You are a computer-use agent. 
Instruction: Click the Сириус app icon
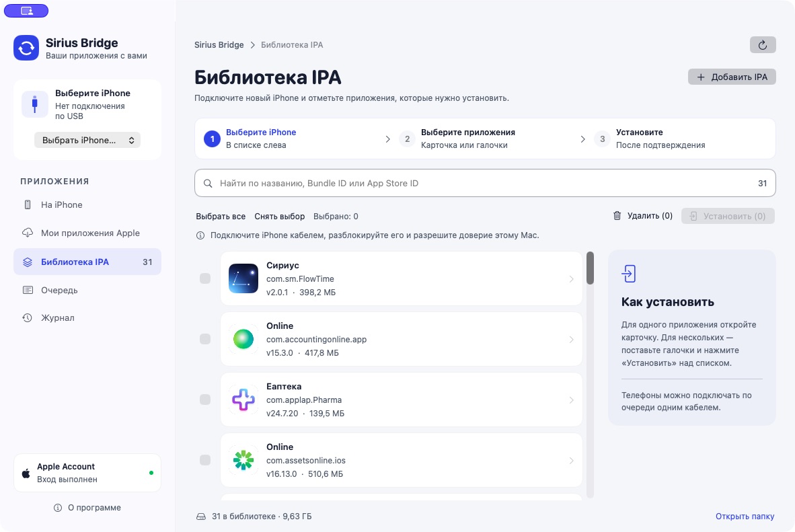point(243,278)
